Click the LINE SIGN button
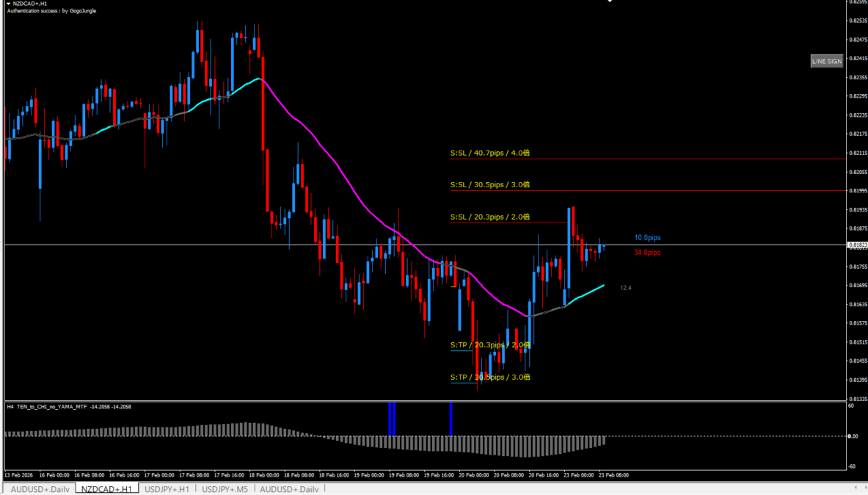868x495 pixels. (826, 62)
